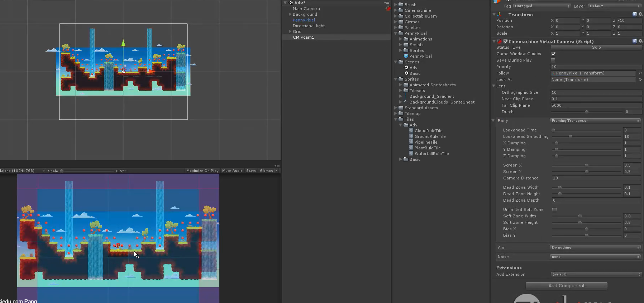The height and width of the screenshot is (303, 644).
Task: Open Transform component gear settings
Action: [x=641, y=14]
